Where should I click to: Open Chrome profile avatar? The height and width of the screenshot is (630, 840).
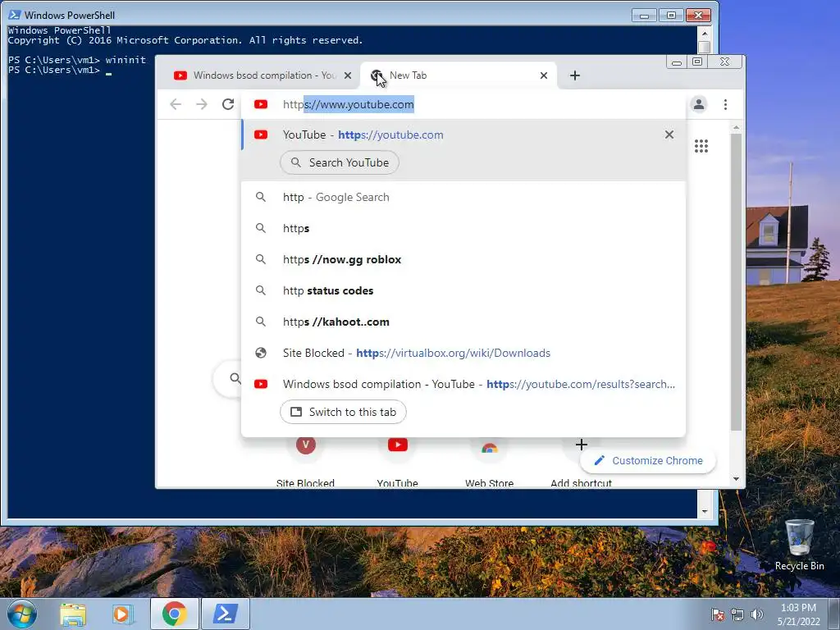(x=699, y=104)
